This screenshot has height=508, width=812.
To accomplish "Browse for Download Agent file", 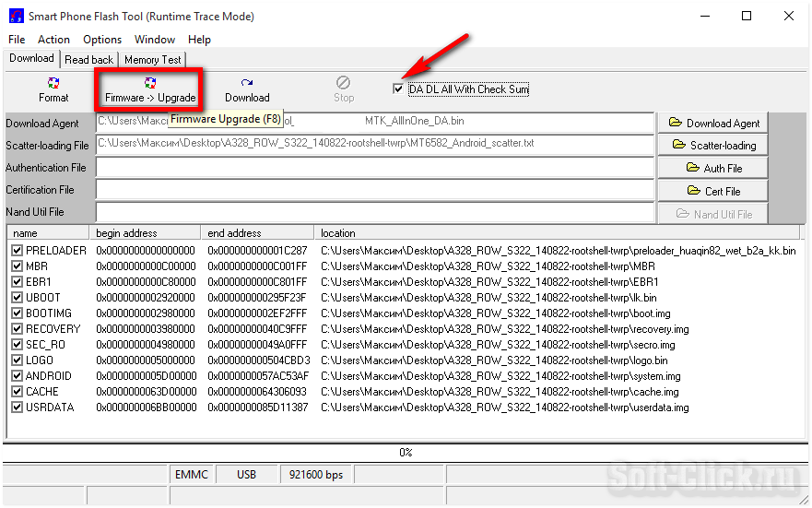I will pyautogui.click(x=714, y=123).
